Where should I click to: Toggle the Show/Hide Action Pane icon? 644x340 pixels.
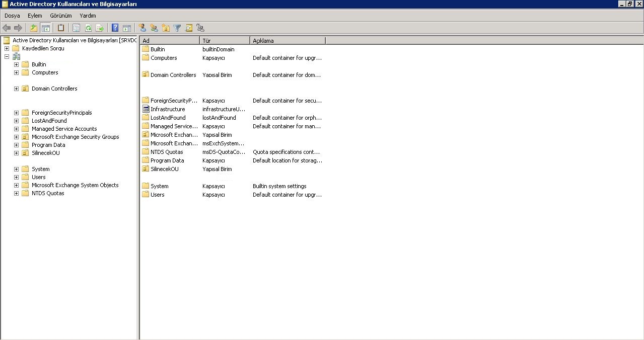pyautogui.click(x=127, y=28)
